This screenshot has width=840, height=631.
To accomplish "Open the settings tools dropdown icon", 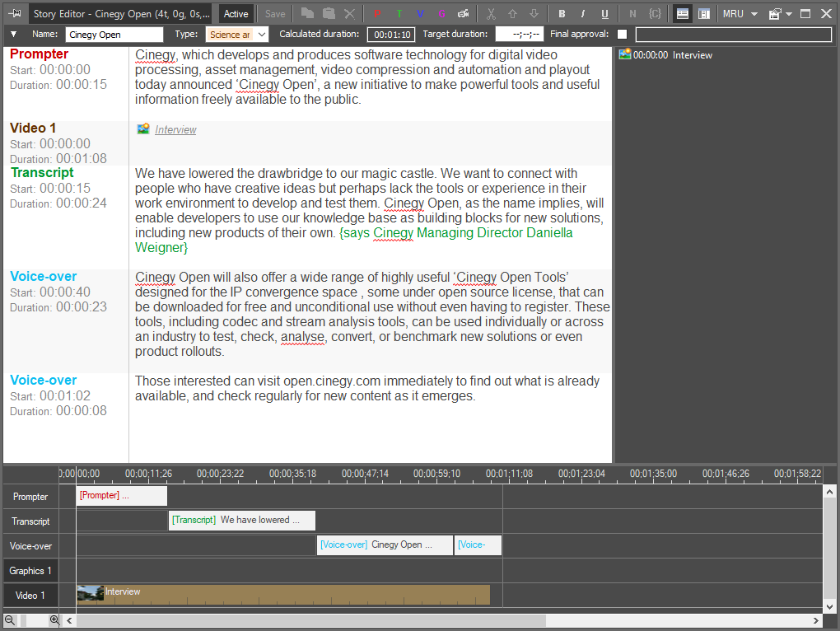I will (780, 14).
